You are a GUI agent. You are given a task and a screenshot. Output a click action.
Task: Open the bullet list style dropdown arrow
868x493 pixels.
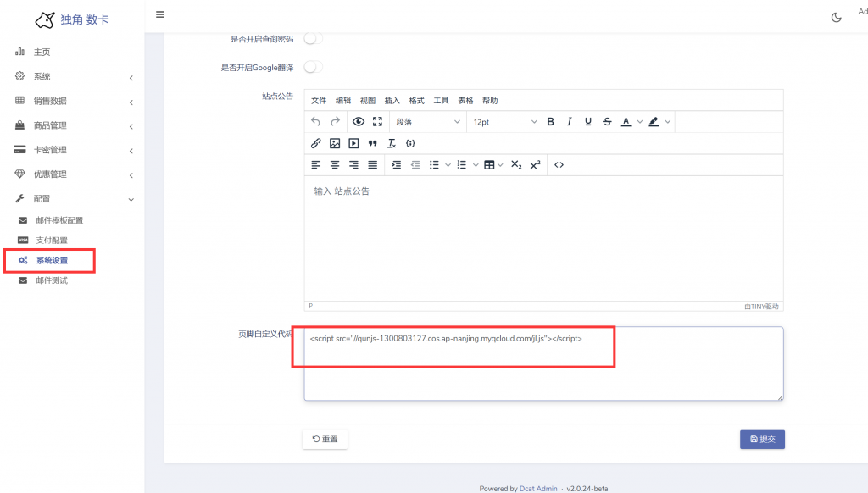click(x=448, y=165)
